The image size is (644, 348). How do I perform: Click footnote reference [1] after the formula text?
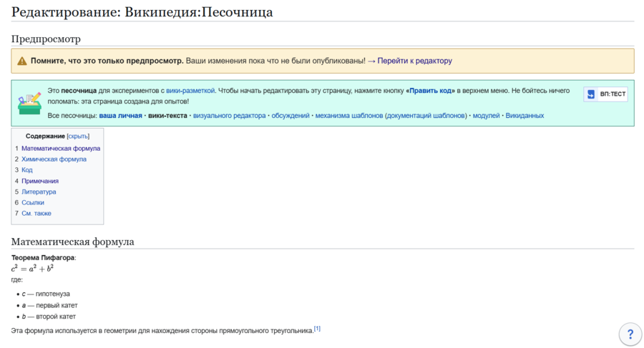click(317, 329)
